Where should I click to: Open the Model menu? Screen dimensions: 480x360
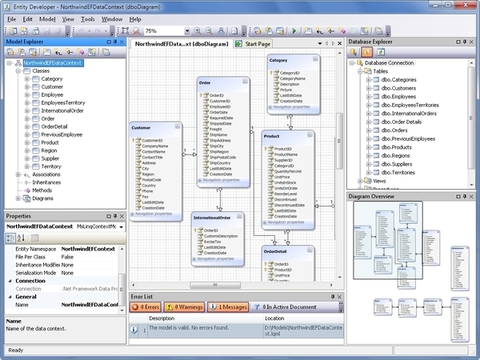point(47,19)
